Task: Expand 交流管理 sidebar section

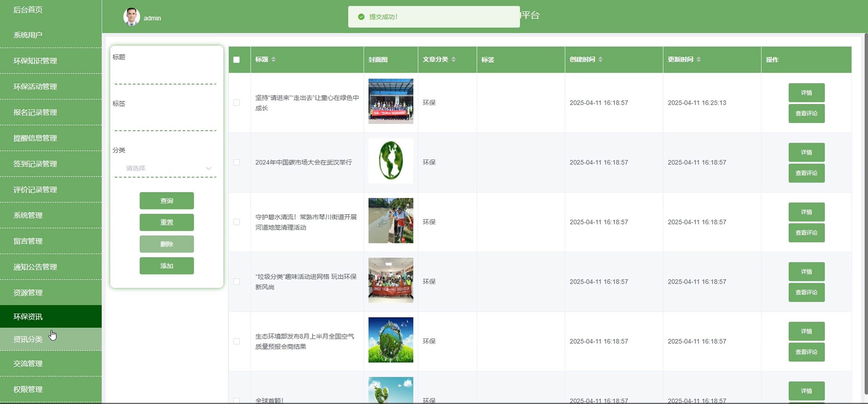Action: coord(28,363)
